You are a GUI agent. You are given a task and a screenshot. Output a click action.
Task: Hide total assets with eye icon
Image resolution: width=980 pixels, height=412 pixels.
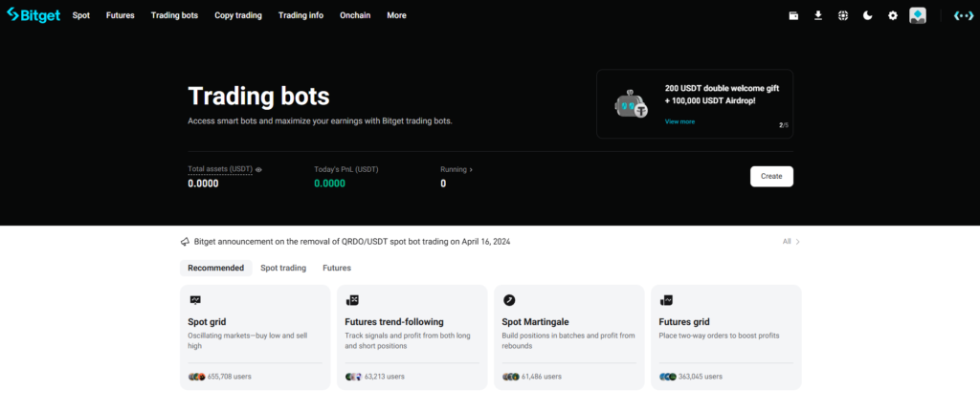[x=258, y=169]
